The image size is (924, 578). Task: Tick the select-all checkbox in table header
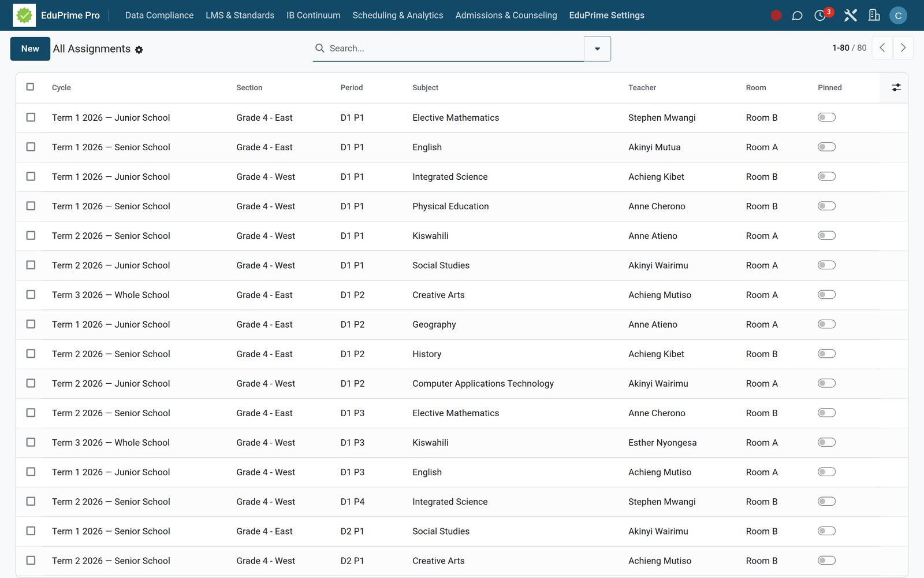pyautogui.click(x=31, y=87)
